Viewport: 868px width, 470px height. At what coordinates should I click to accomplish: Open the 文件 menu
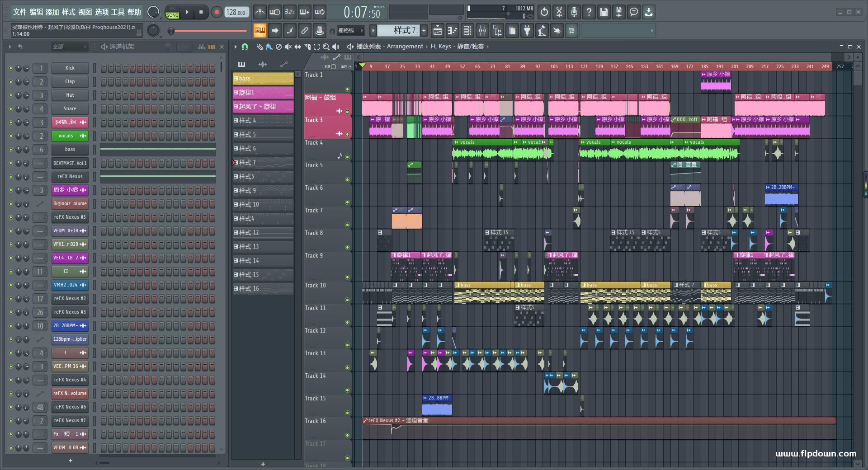click(x=20, y=12)
